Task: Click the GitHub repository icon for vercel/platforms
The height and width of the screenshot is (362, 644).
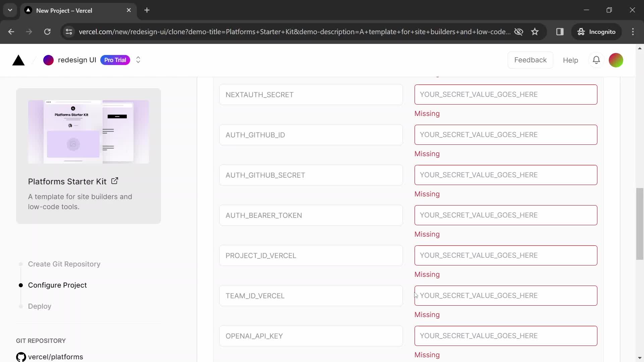Action: [21, 357]
